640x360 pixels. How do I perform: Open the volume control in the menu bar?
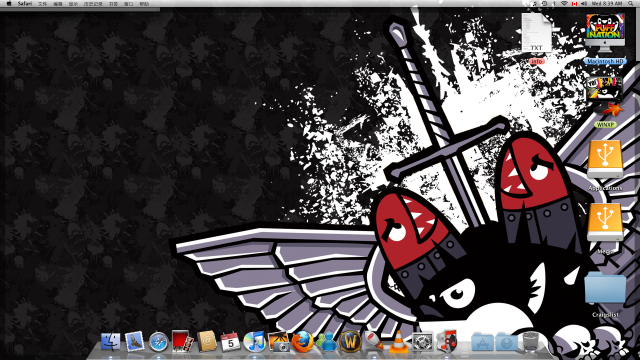pos(584,3)
